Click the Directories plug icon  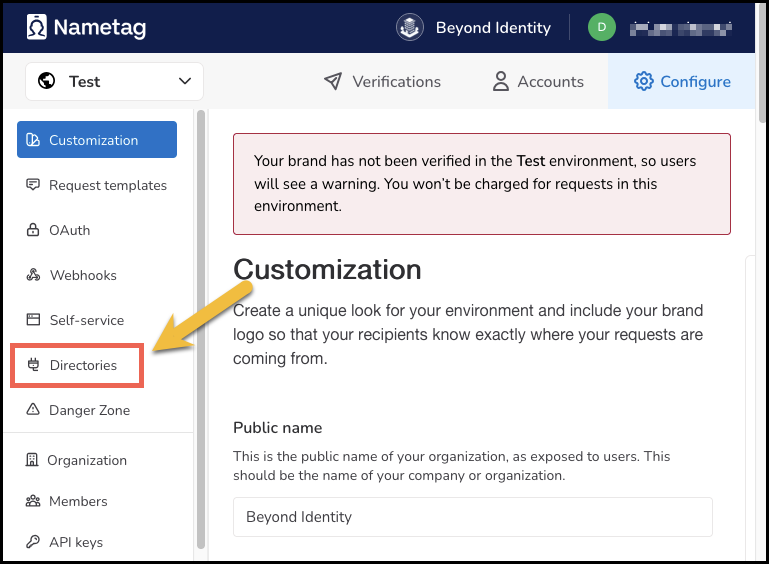[32, 365]
